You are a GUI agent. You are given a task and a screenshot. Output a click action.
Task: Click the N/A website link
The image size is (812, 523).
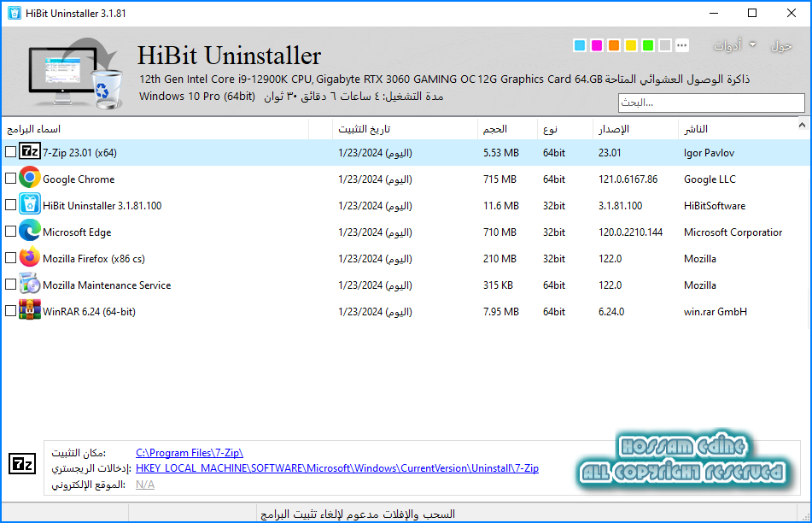145,485
